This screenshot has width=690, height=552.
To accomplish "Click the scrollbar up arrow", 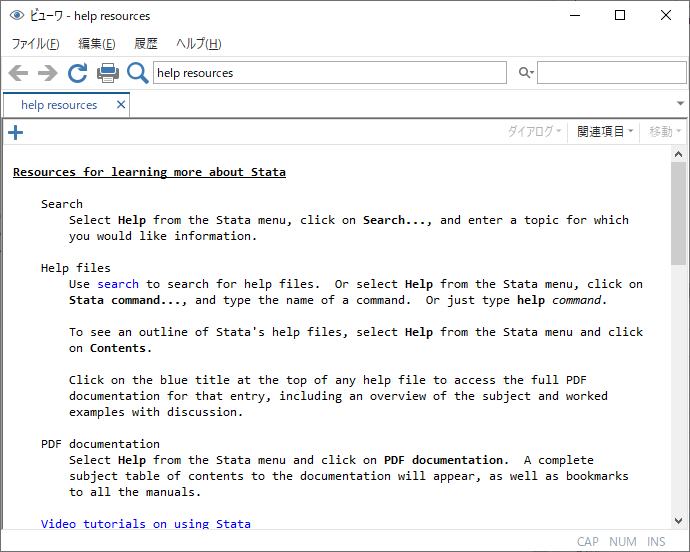I will click(x=678, y=154).
